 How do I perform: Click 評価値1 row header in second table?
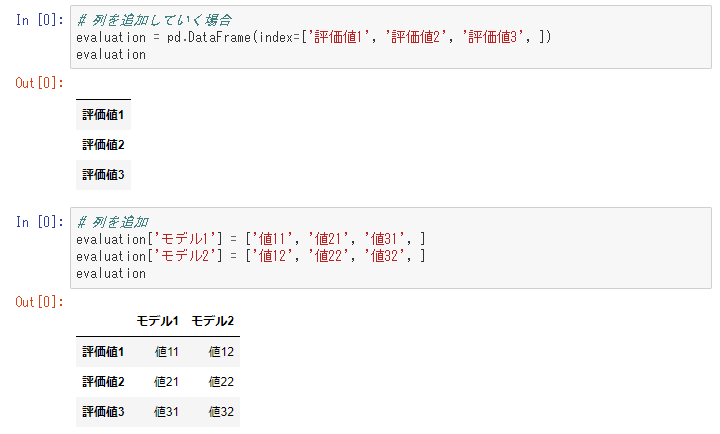103,352
